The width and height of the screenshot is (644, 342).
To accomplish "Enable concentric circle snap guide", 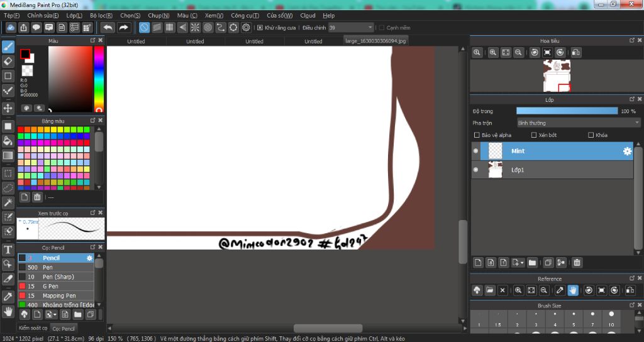I will click(x=208, y=28).
